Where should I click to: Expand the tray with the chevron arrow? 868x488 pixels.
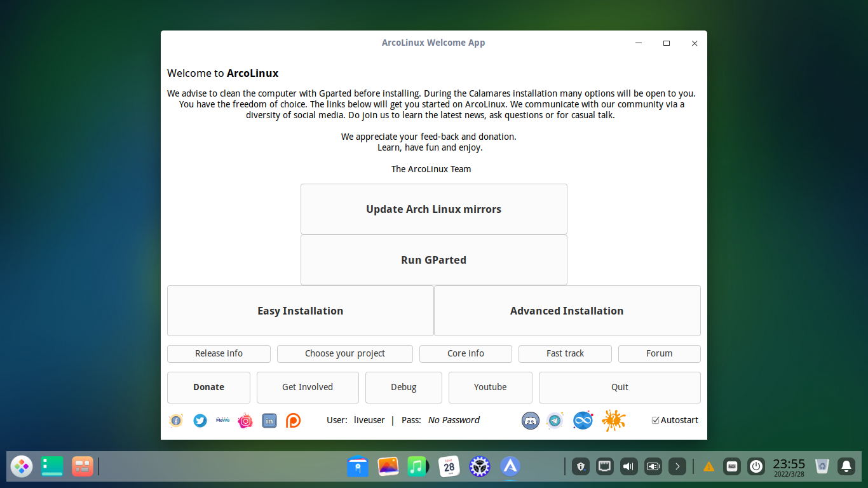click(677, 466)
